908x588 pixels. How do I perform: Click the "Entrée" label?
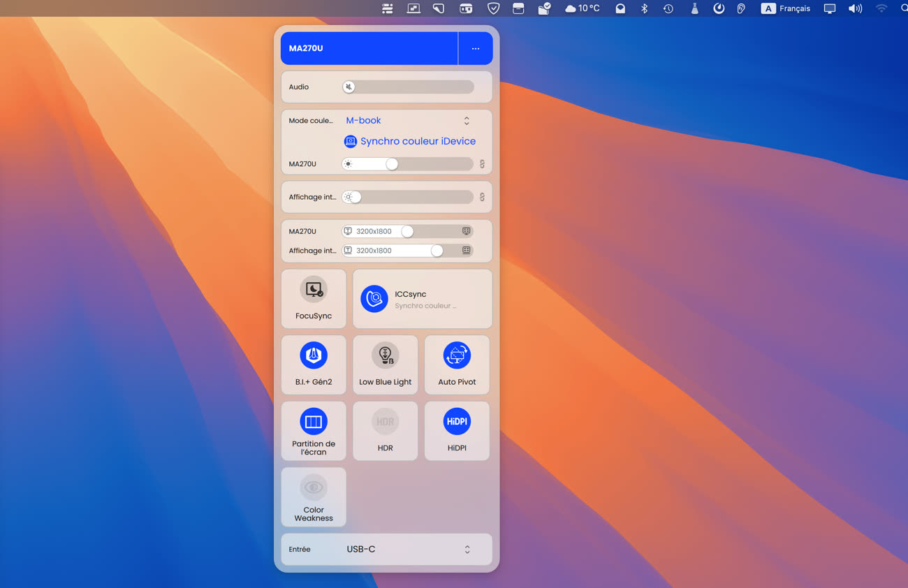[300, 550]
